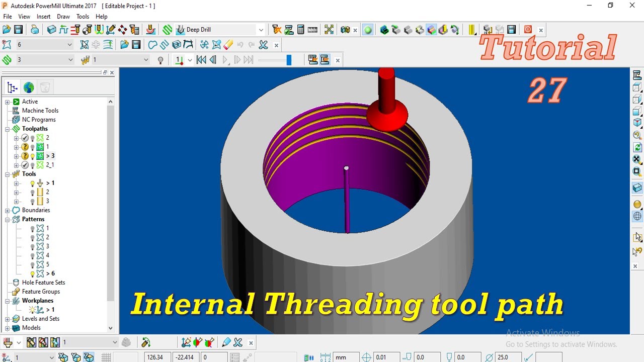644x362 pixels.
Task: Toggle light bulb of toolpath 3
Action: tap(33, 156)
